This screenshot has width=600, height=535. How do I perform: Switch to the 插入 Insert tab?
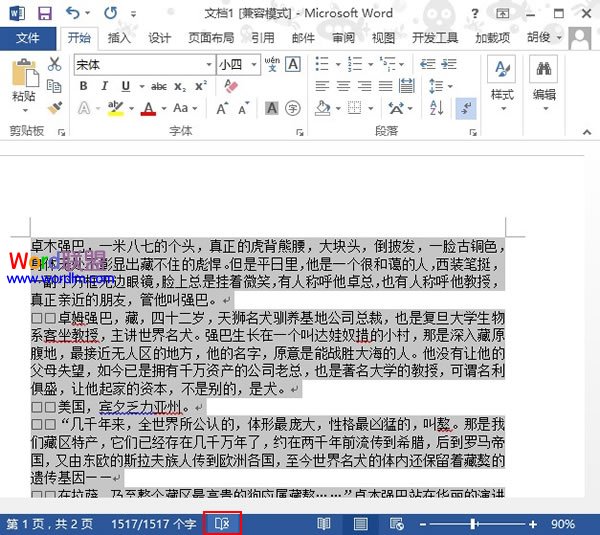[x=119, y=38]
